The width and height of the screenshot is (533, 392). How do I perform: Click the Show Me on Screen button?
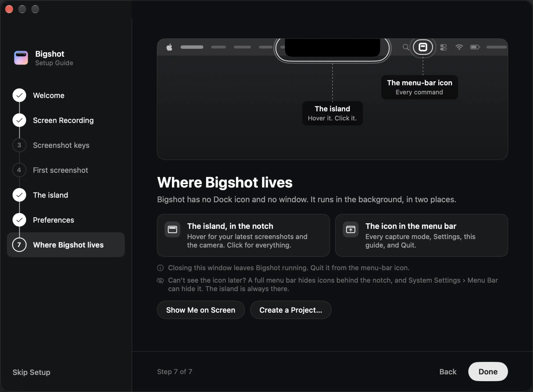(x=201, y=310)
